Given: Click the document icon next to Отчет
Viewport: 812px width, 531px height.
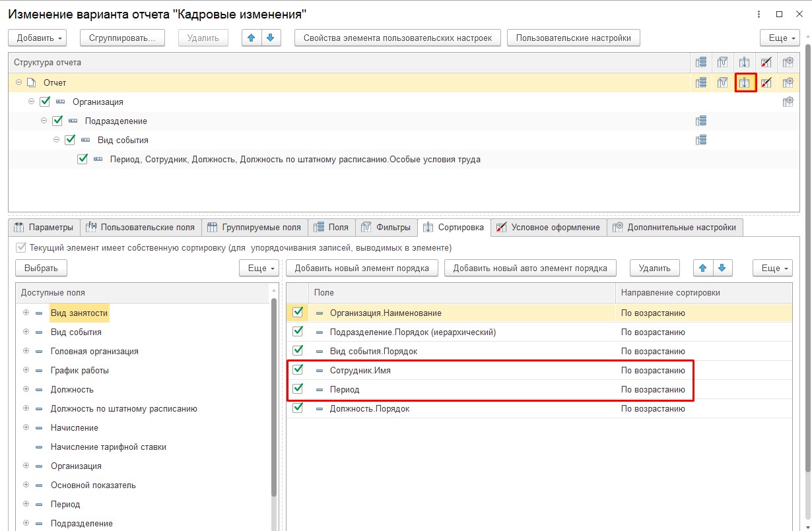Looking at the screenshot, I should [x=30, y=82].
